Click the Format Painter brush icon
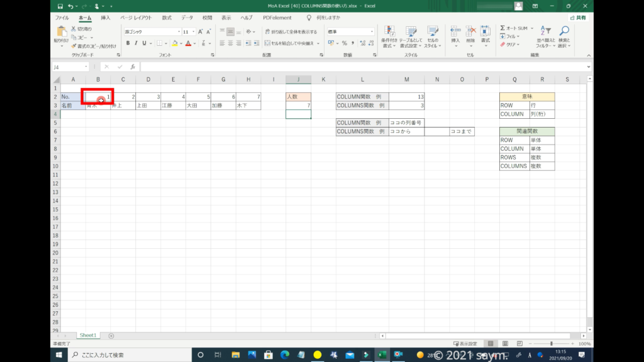 click(x=74, y=46)
